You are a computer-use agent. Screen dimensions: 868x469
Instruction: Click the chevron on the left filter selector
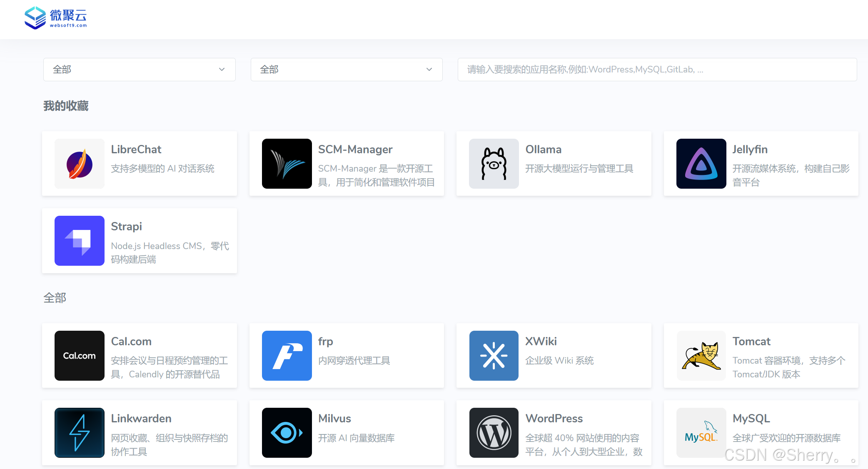222,70
